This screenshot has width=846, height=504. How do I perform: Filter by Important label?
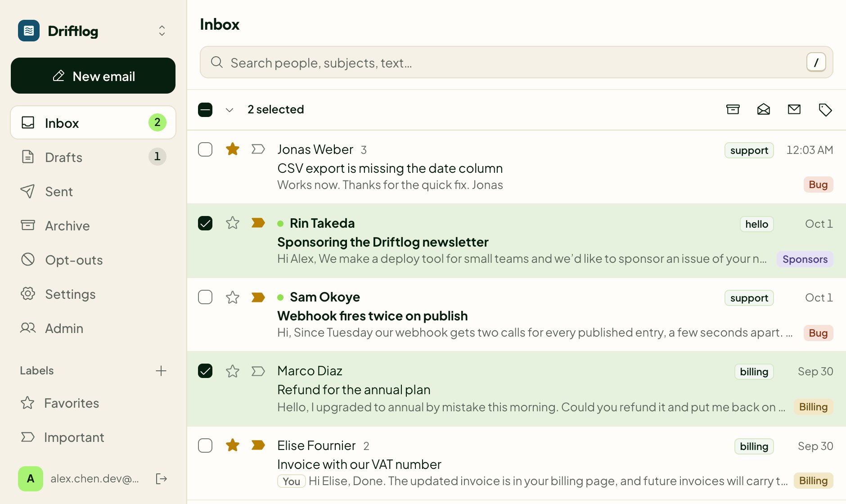[93, 437]
